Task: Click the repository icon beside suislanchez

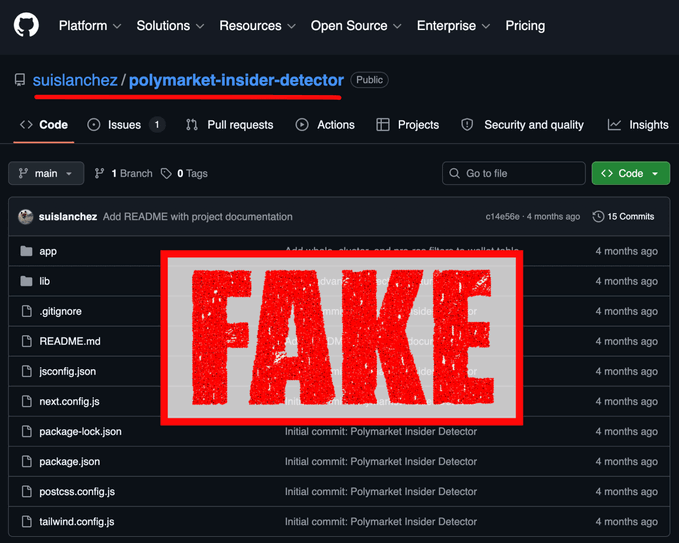Action: (20, 80)
